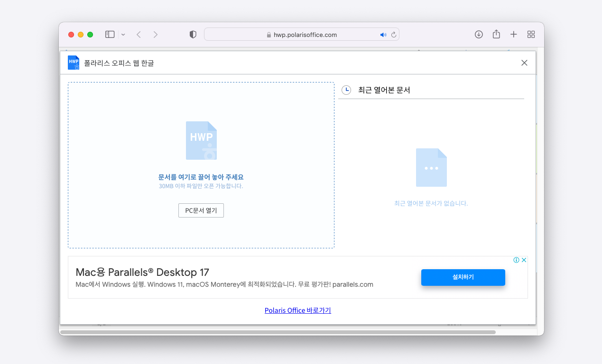Mute the tab audio speaker icon
Viewport: 602px width, 364px height.
[383, 35]
